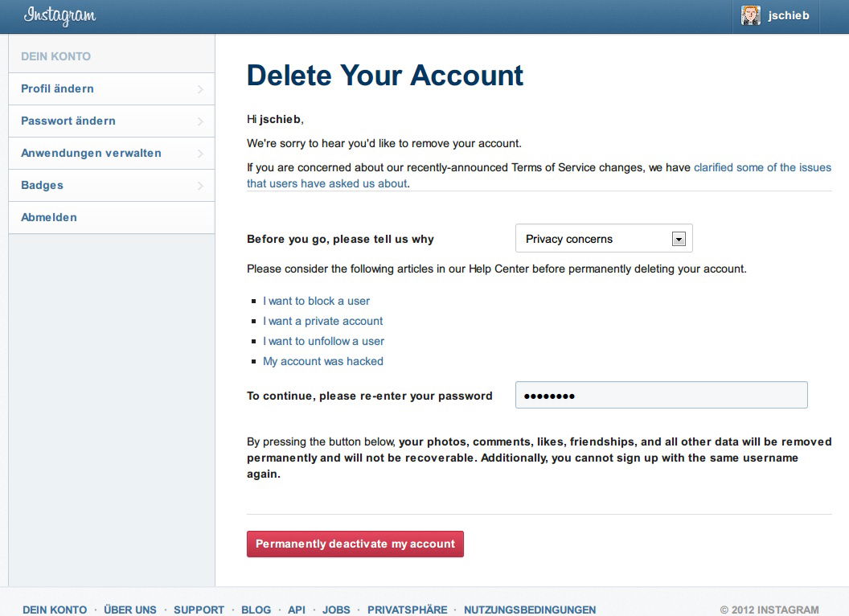Click the Delete Your Account heading
The image size is (849, 616).
click(385, 76)
